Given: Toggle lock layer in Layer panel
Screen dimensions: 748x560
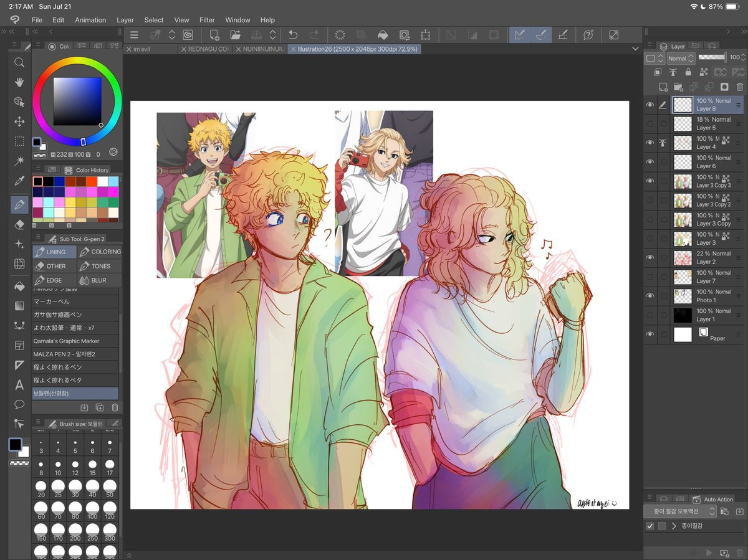Looking at the screenshot, I should pyautogui.click(x=688, y=72).
